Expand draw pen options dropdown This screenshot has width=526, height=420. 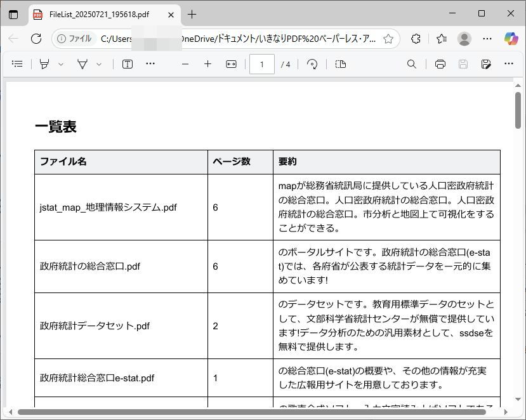98,64
